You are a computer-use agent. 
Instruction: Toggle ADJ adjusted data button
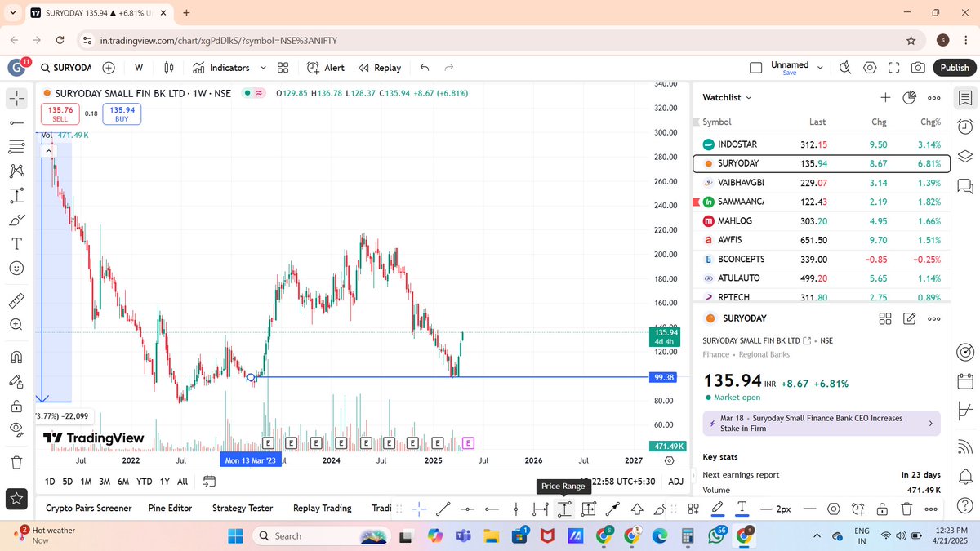pyautogui.click(x=676, y=481)
